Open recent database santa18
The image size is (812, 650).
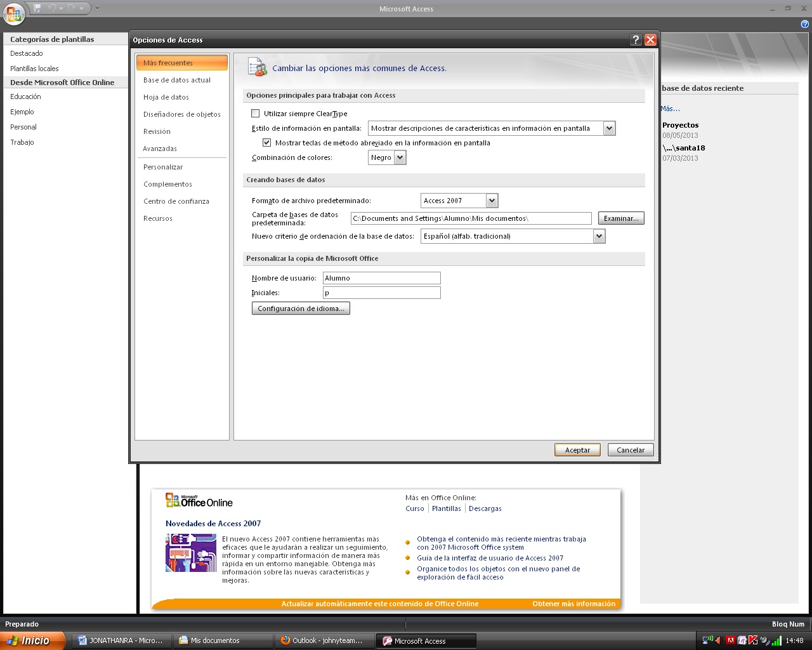pos(684,148)
